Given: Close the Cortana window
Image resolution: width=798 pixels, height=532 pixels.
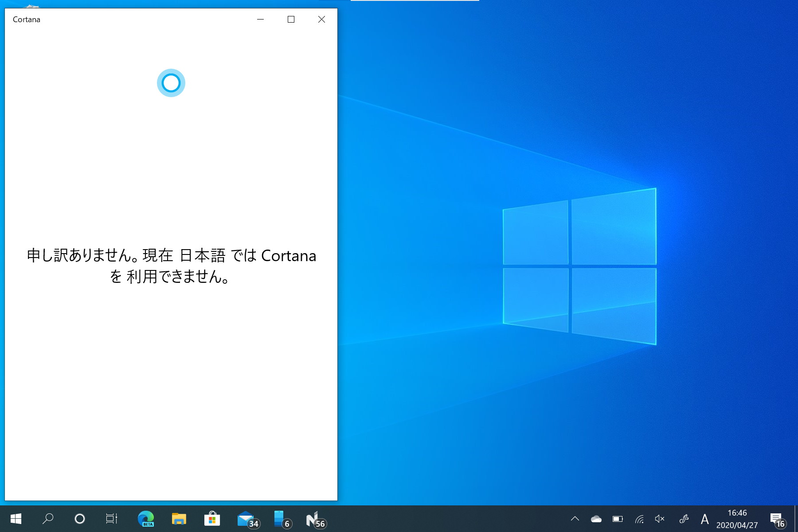Looking at the screenshot, I should 322,19.
